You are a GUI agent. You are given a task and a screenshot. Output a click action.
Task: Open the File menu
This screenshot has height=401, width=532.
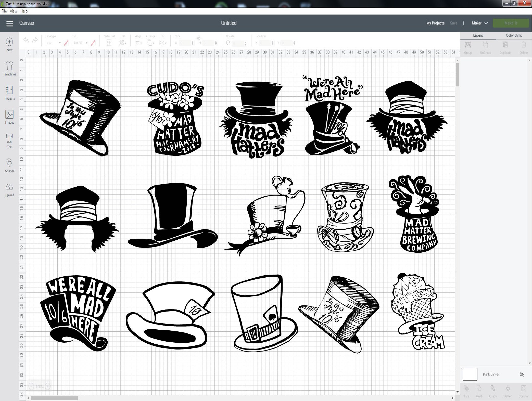(x=4, y=11)
